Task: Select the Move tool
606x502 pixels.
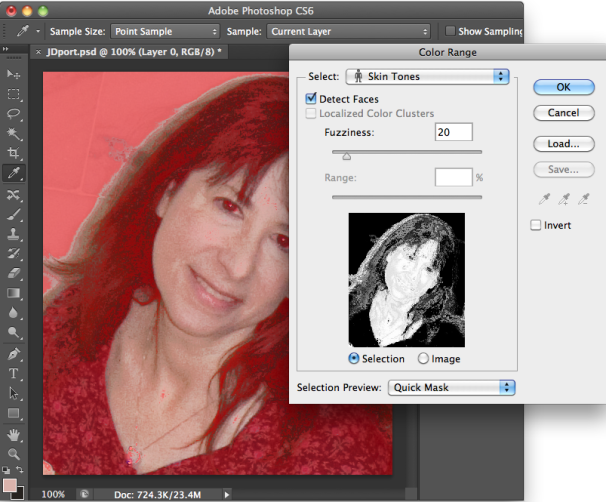Action: (14, 75)
